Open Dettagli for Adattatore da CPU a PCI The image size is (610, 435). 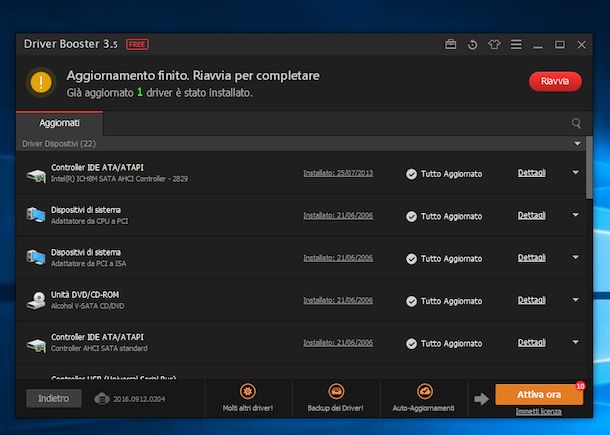531,215
